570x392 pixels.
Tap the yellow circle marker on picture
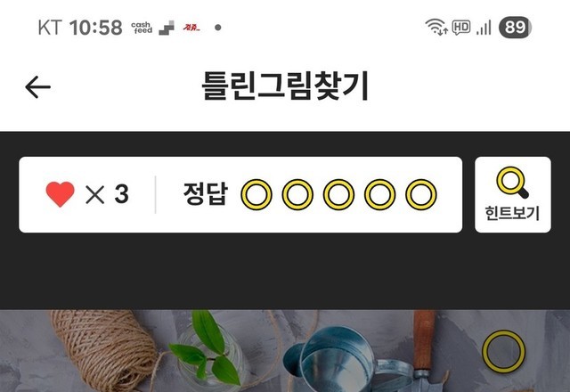503,351
